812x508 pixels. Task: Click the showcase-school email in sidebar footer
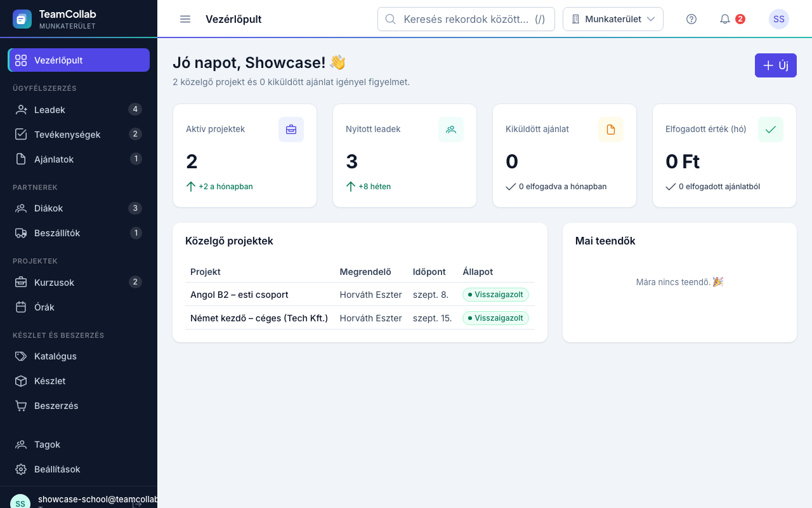tap(98, 500)
